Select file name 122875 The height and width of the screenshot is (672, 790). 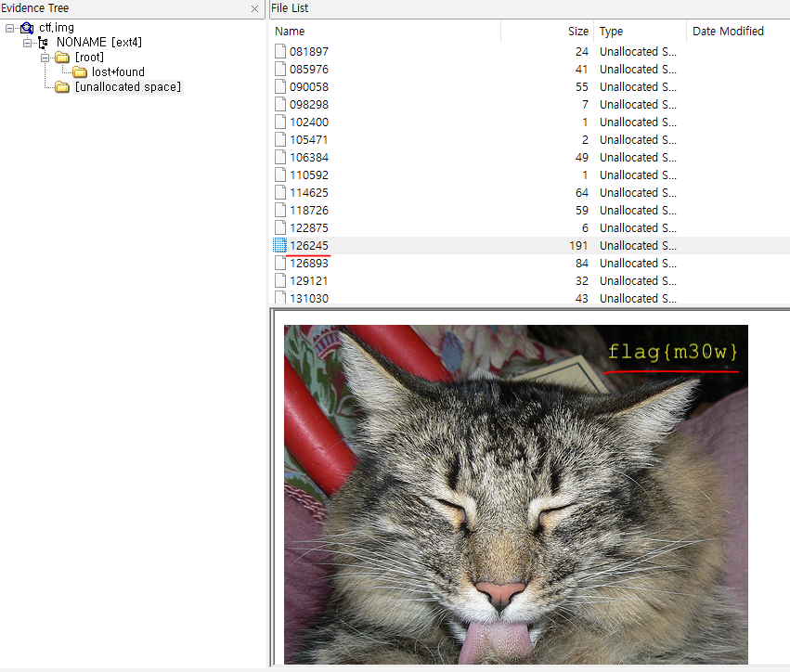pyautogui.click(x=309, y=228)
